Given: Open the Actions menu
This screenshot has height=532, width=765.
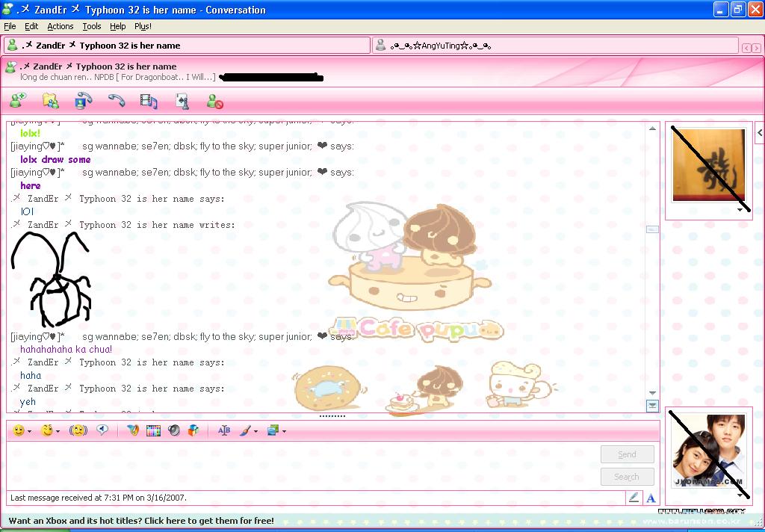Looking at the screenshot, I should pos(61,26).
